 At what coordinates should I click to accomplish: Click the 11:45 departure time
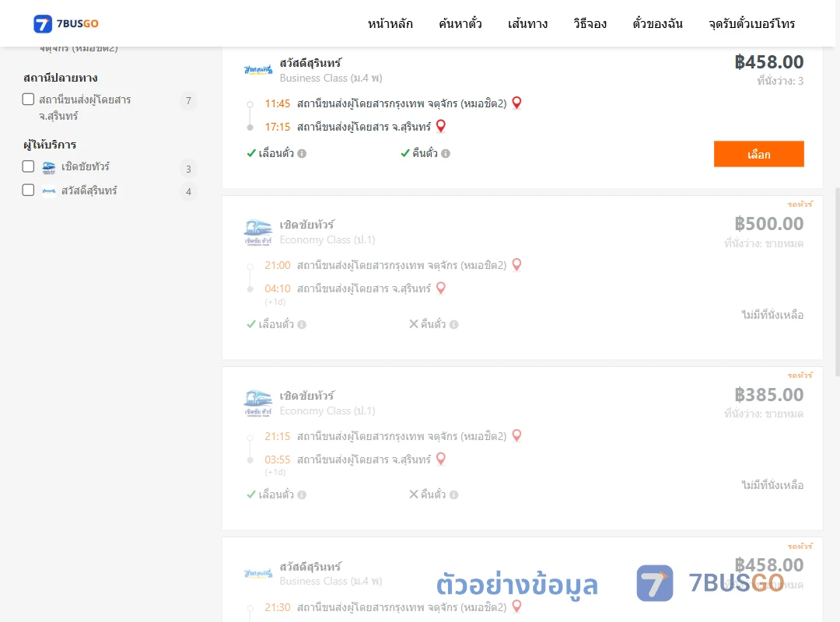[x=278, y=103]
